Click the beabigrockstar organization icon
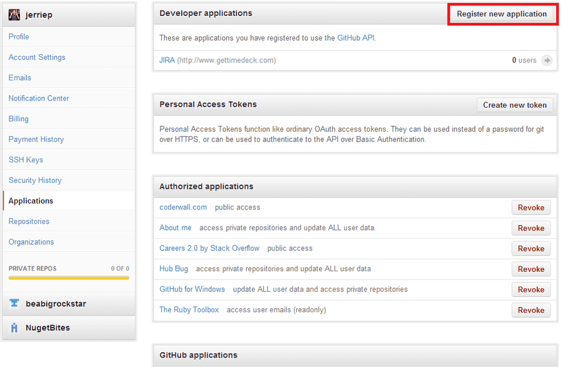 [14, 304]
